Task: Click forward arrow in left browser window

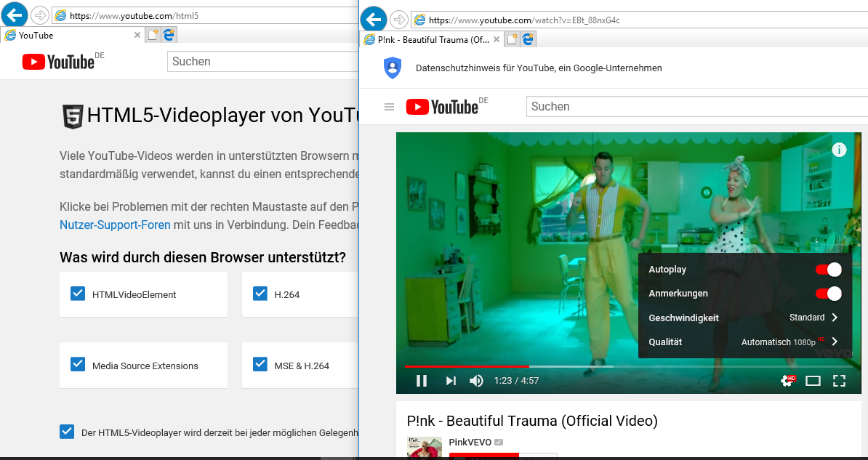Action: tap(39, 15)
